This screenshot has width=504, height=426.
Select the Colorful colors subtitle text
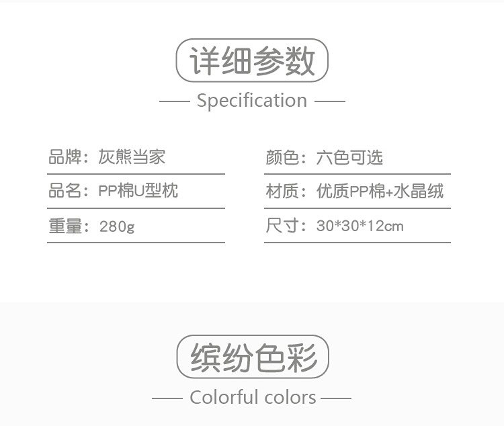click(x=253, y=397)
